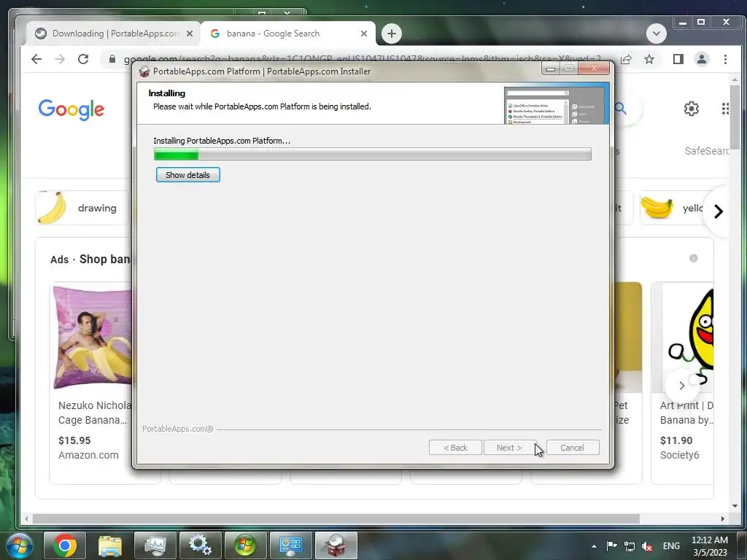
Task: Open PortableApps installer taskbar button
Action: (x=336, y=545)
